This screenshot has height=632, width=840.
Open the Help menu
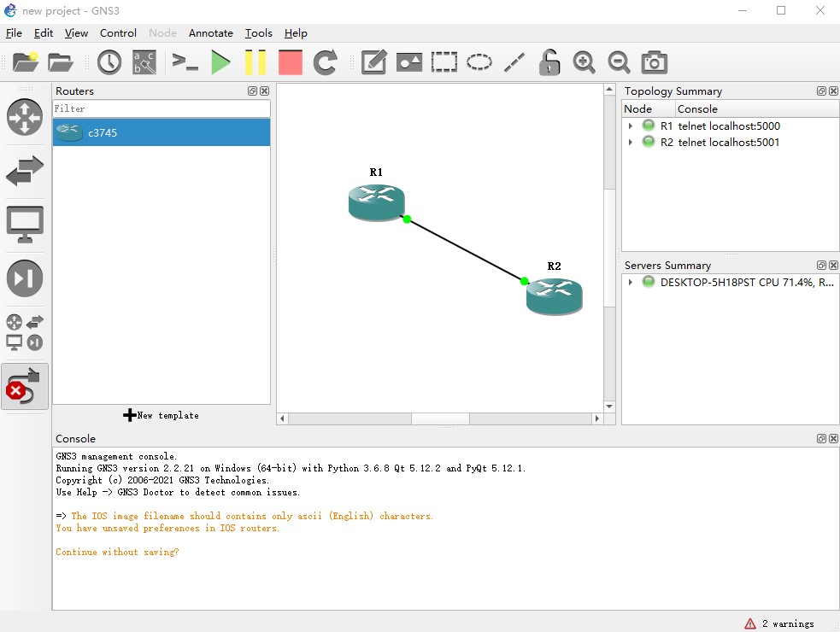[296, 33]
